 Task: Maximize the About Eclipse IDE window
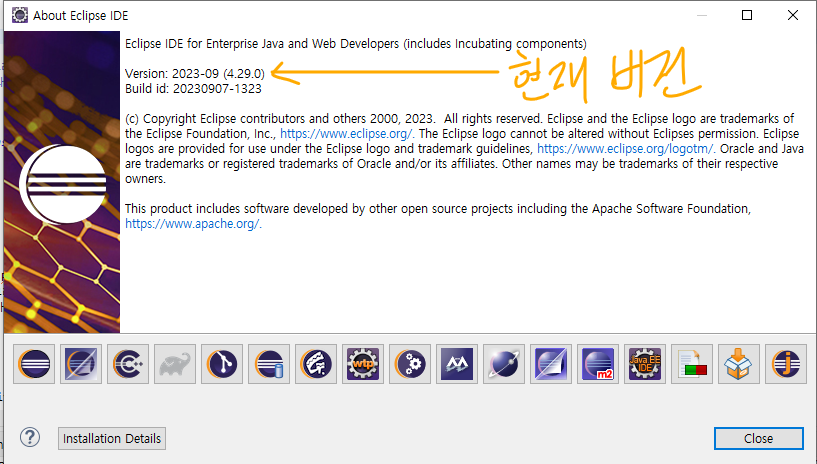[747, 15]
